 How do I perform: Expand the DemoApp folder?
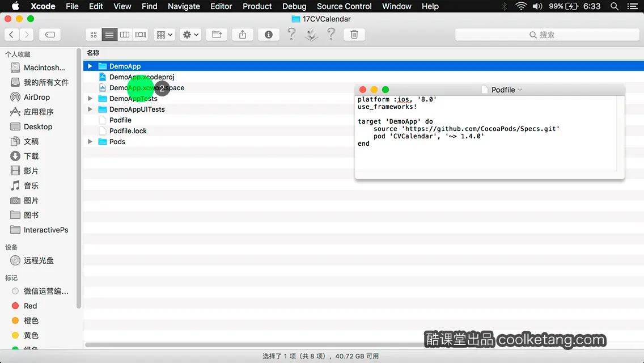click(90, 66)
